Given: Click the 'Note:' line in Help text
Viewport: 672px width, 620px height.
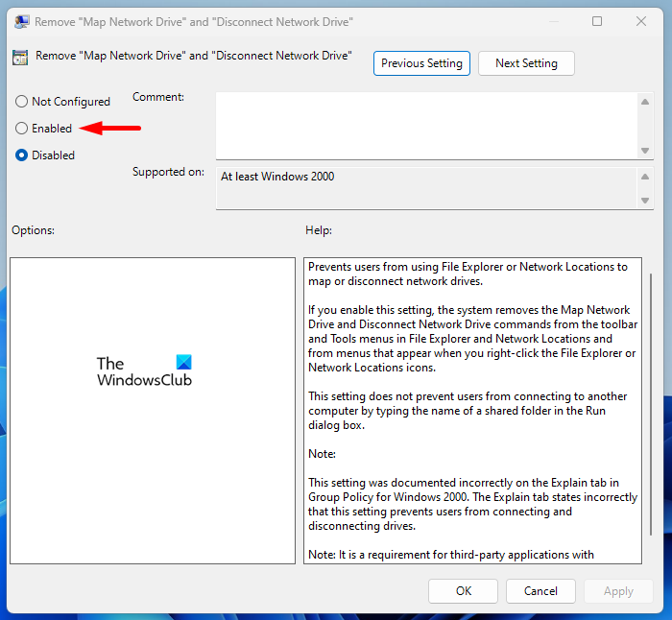Looking at the screenshot, I should (x=322, y=454).
